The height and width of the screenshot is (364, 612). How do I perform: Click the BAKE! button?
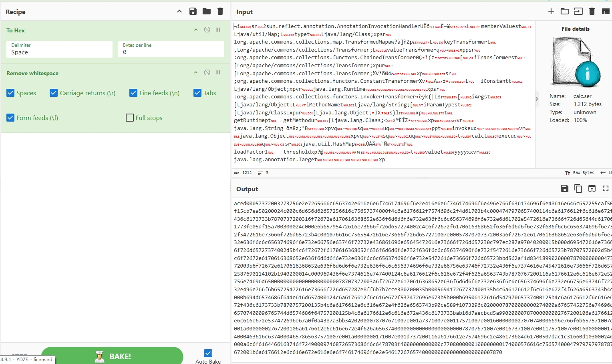(112, 356)
